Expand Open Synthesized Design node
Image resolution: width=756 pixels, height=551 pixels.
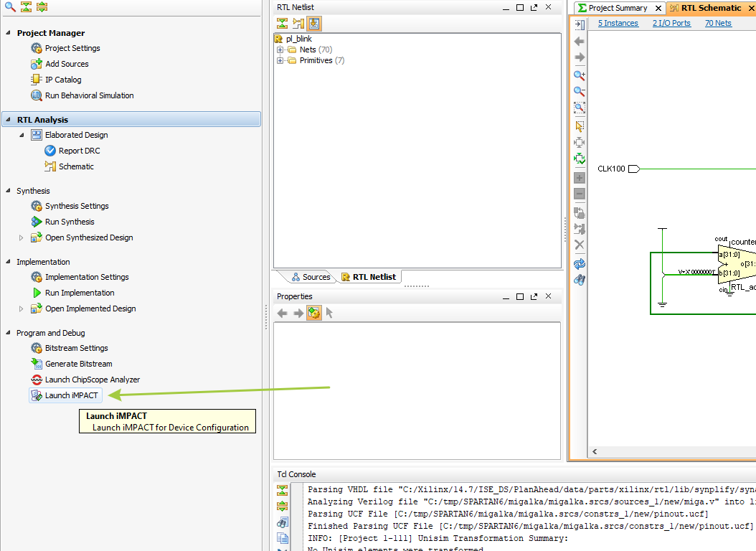coord(21,237)
